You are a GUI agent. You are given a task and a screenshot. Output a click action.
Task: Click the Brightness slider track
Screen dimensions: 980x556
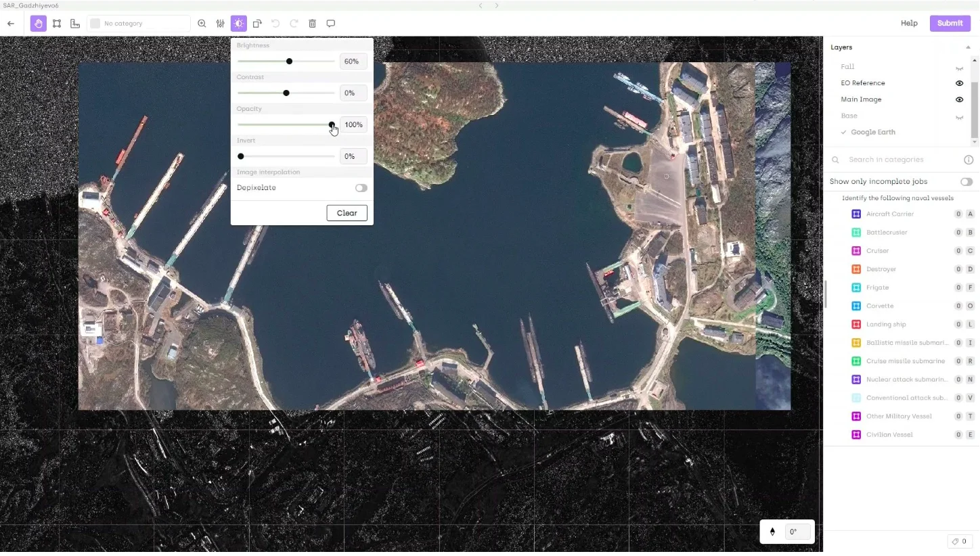[311, 62]
